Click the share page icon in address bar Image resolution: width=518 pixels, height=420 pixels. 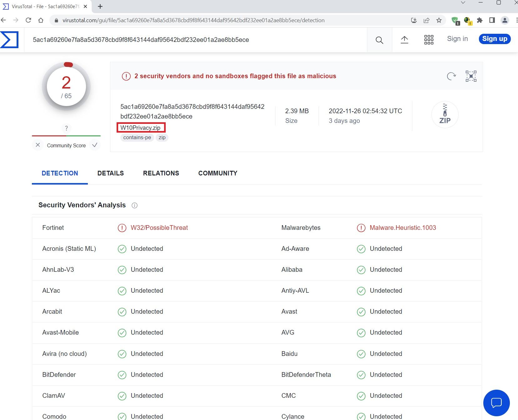click(426, 20)
